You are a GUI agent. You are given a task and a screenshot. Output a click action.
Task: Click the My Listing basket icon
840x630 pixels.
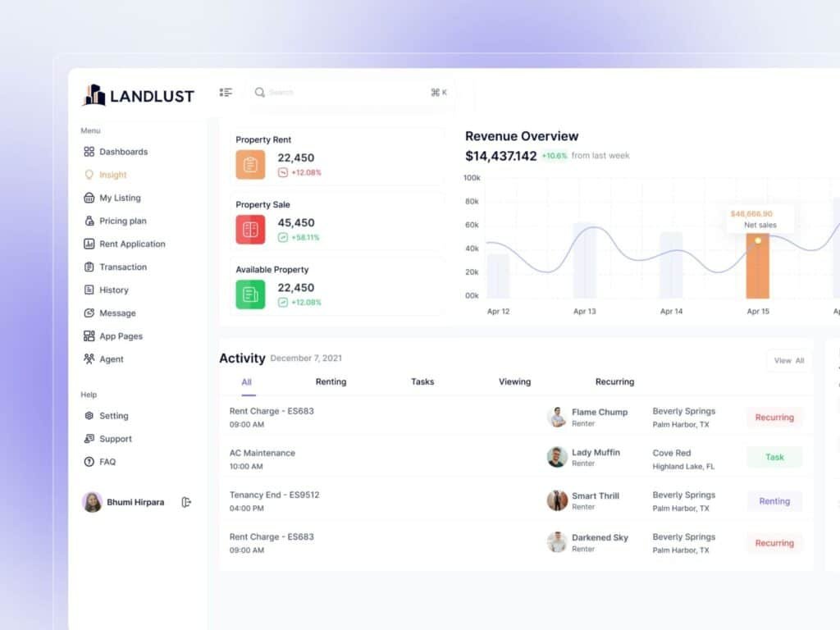tap(89, 198)
